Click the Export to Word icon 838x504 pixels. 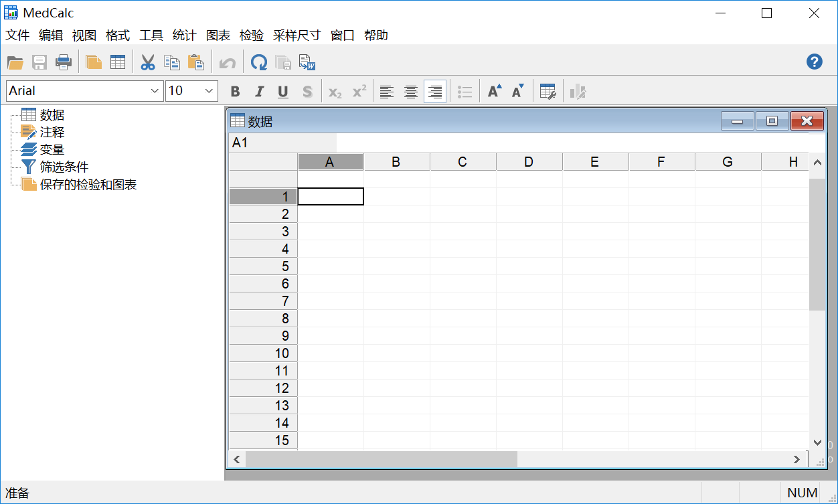[x=307, y=63]
